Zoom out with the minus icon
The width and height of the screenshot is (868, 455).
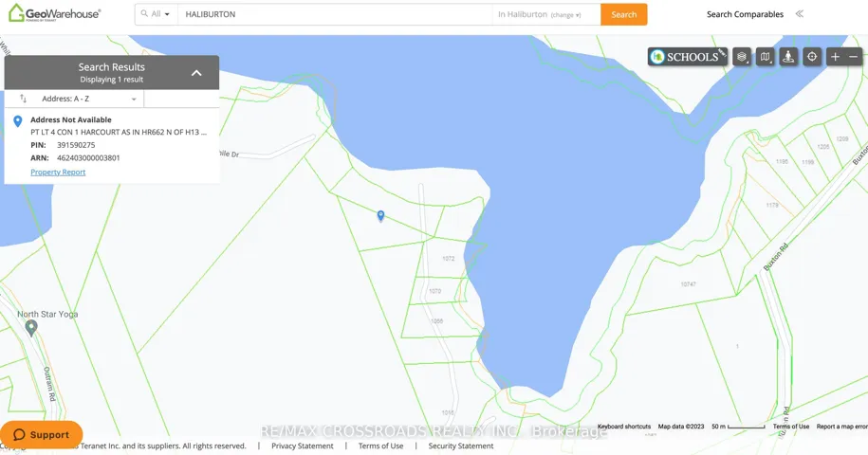pos(854,56)
